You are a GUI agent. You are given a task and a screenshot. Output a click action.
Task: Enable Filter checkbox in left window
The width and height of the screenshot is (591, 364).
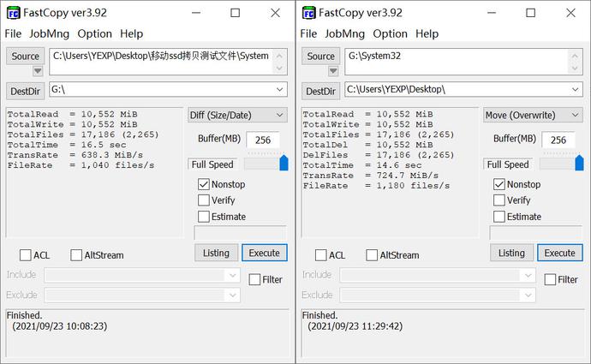pos(254,279)
